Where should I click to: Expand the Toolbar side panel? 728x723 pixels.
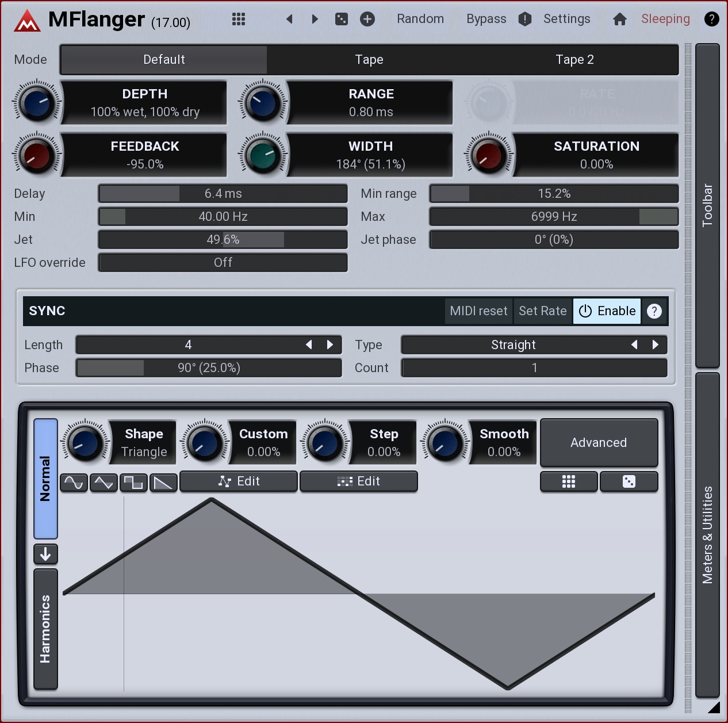(x=707, y=205)
